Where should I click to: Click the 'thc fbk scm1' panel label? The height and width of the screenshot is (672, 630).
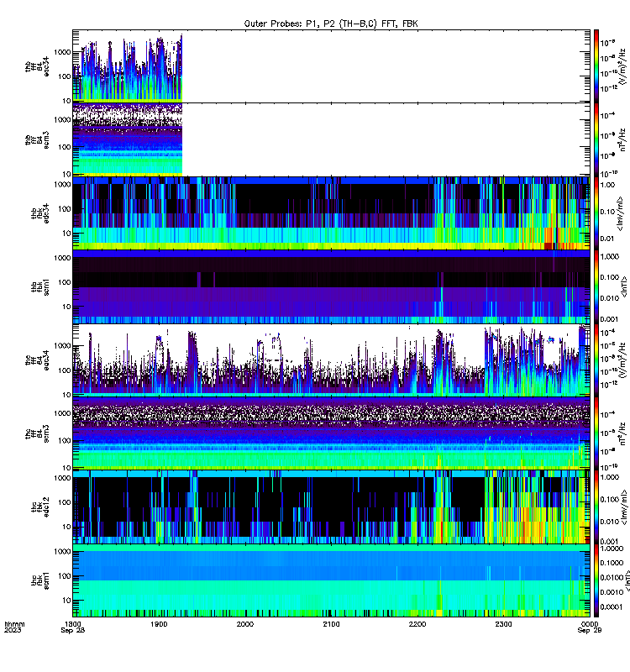40,580
